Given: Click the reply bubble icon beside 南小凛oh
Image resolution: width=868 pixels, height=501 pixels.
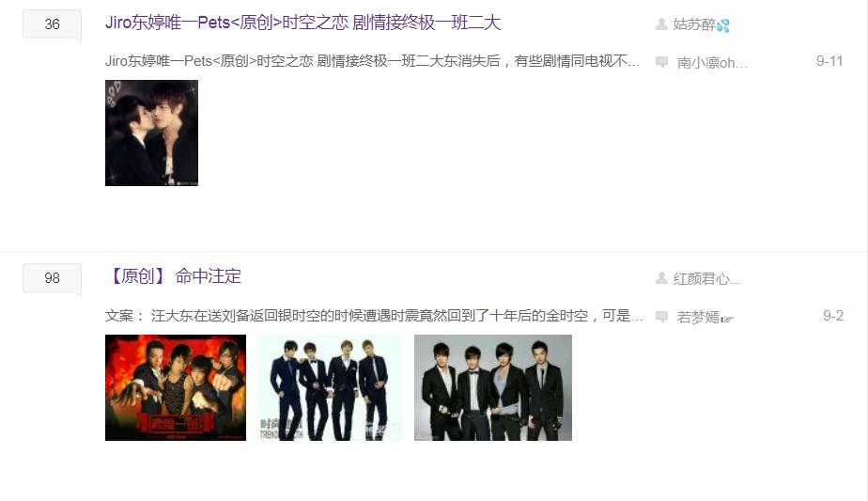Looking at the screenshot, I should coord(661,62).
